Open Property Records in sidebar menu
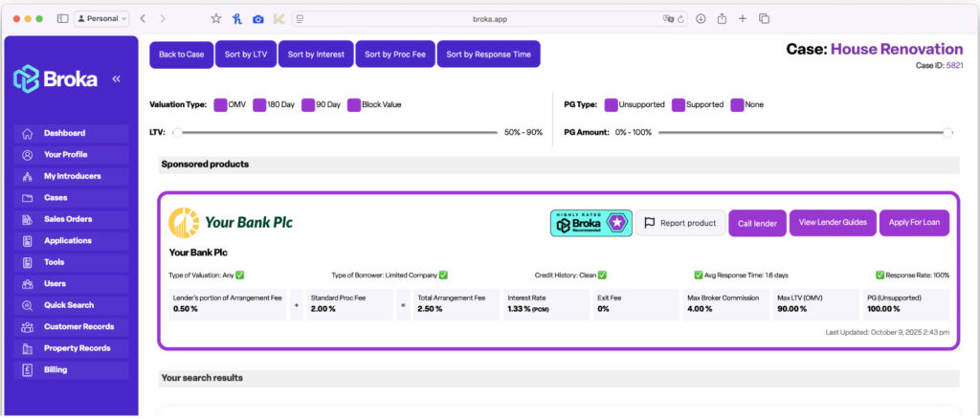The image size is (980, 419). click(77, 348)
